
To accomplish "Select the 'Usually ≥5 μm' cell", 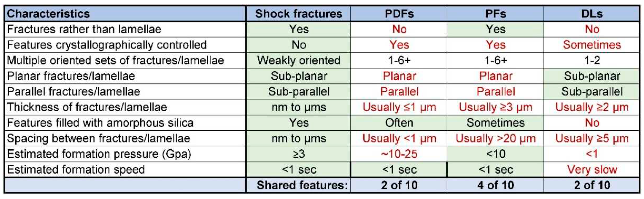I will click(x=592, y=138).
